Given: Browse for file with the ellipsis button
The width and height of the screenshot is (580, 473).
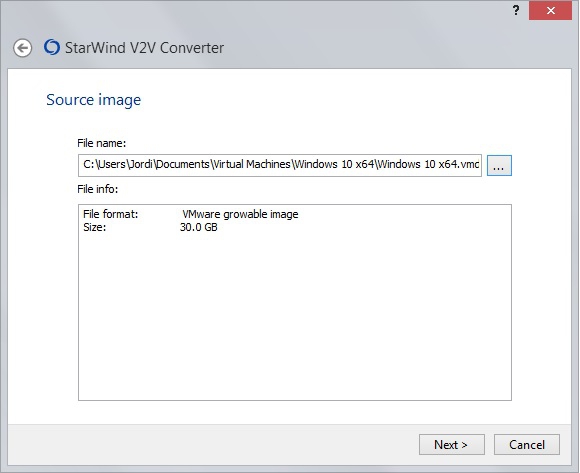Looking at the screenshot, I should coord(499,165).
